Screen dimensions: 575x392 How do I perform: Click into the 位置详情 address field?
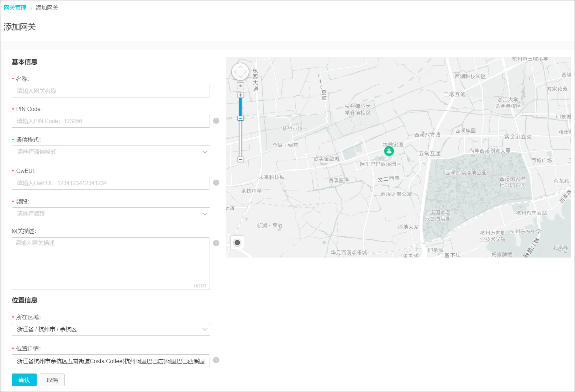click(x=111, y=361)
